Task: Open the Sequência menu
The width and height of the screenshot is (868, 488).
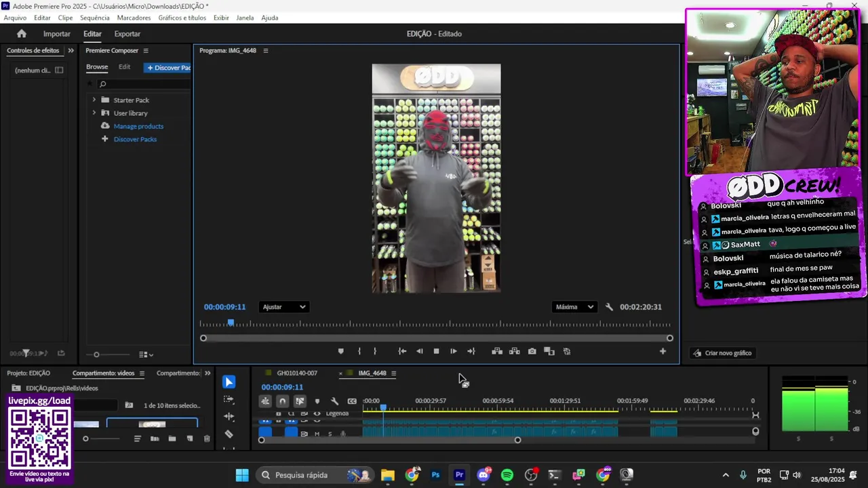Action: (x=94, y=18)
